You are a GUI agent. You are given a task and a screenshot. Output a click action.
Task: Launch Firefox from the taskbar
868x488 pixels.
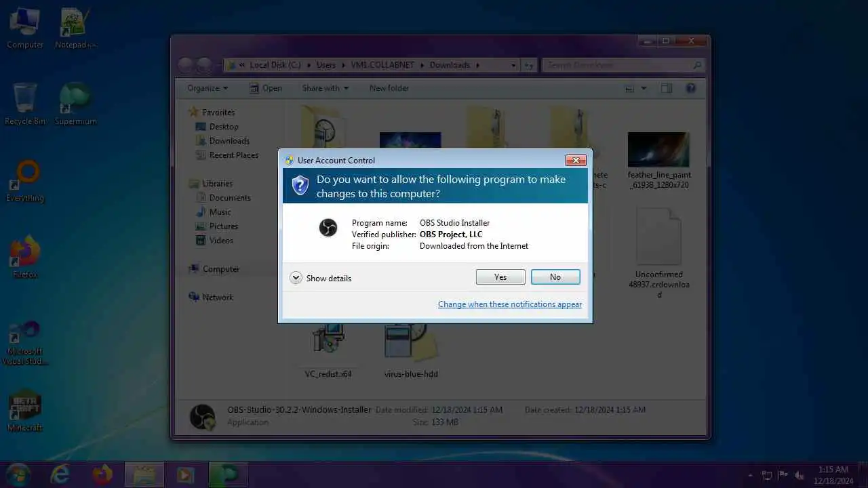pyautogui.click(x=102, y=474)
